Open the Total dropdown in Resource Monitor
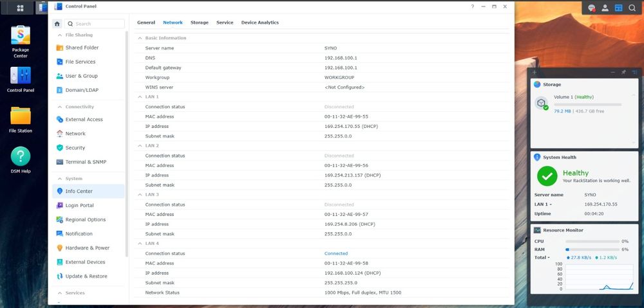The width and height of the screenshot is (644, 308). click(x=542, y=258)
